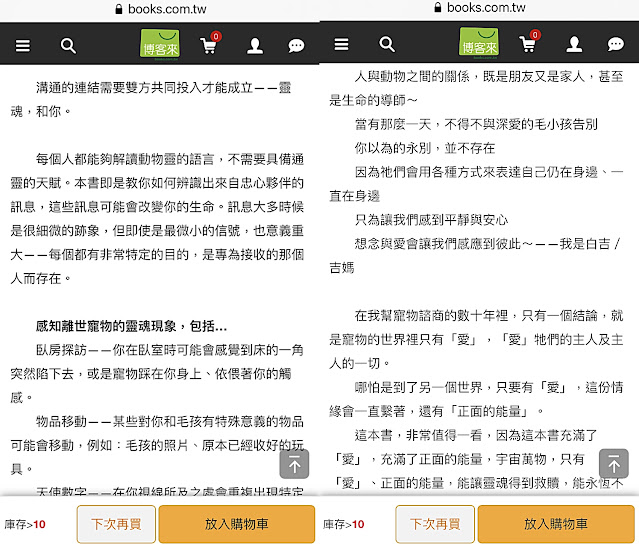Tap back-to-top arrow in left screen

294,464
